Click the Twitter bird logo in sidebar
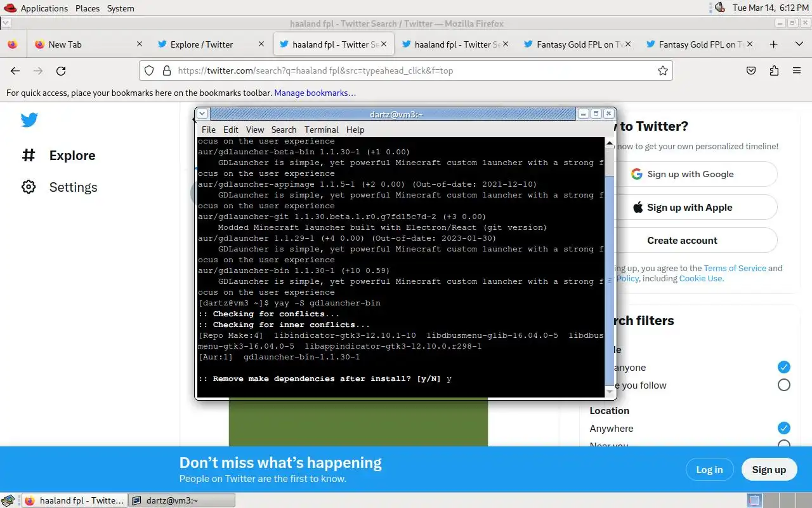Screen dimensions: 812x508 [29, 120]
